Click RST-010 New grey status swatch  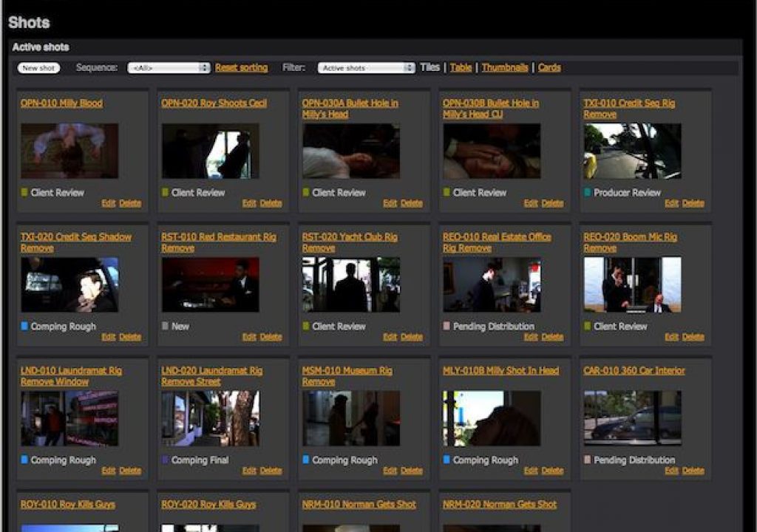(165, 326)
